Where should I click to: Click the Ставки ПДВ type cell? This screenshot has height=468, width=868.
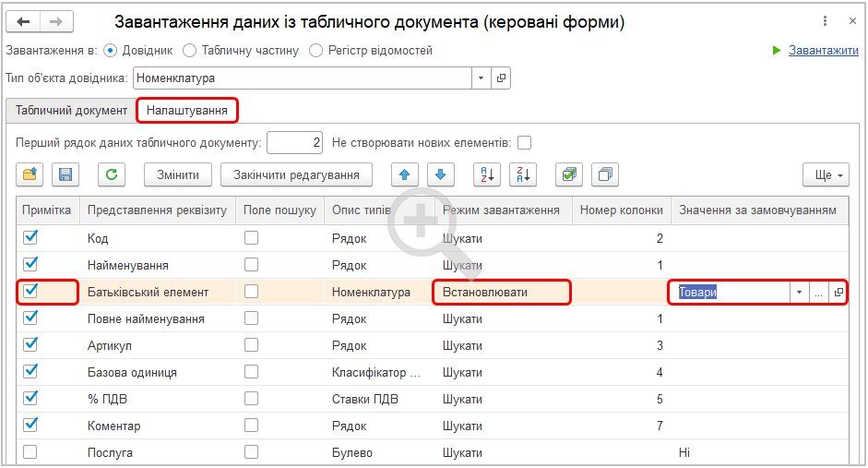364,400
